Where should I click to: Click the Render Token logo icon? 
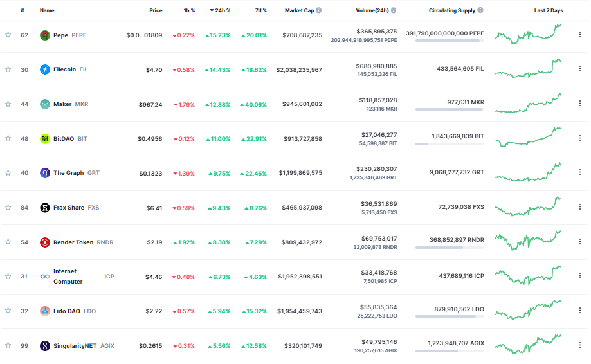coord(45,242)
